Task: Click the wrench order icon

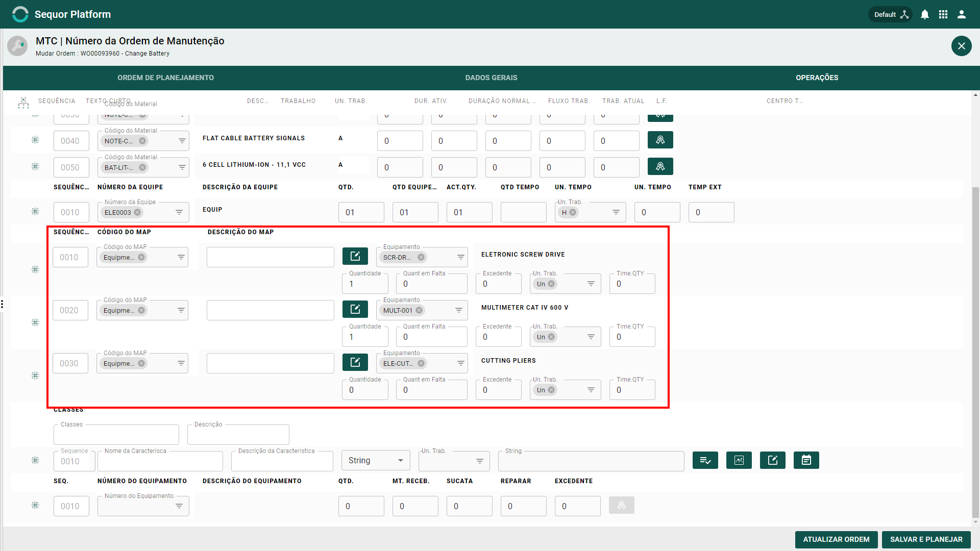Action: [x=17, y=46]
